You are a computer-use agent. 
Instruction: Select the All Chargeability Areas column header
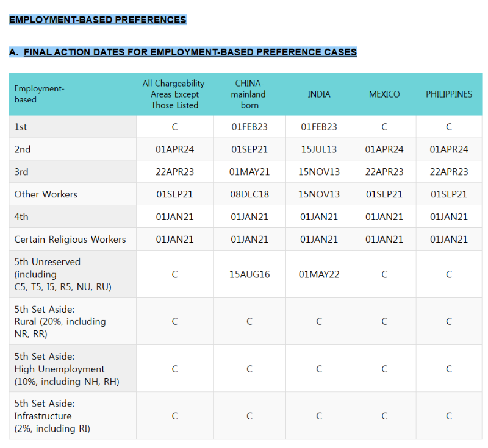(174, 94)
